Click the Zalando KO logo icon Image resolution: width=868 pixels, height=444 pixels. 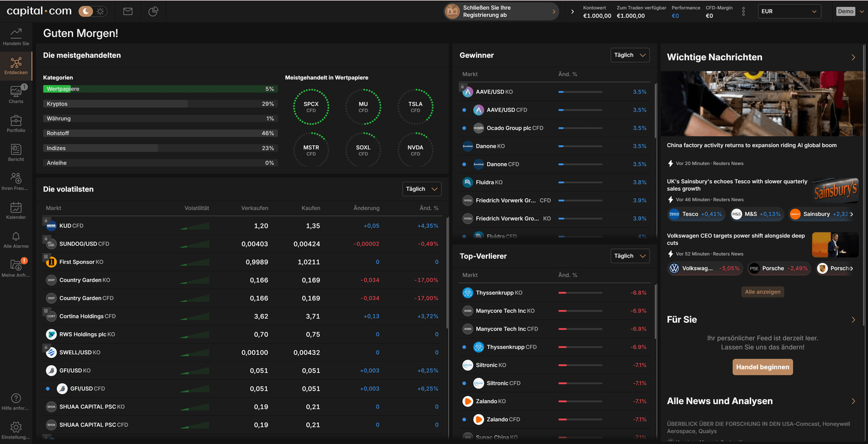pyautogui.click(x=468, y=401)
